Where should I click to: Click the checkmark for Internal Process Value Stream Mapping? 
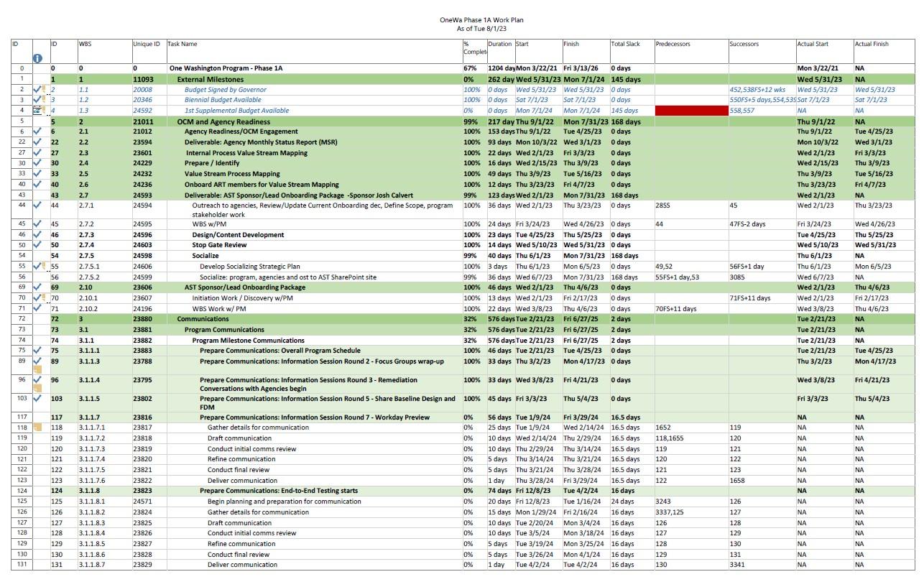[37, 152]
